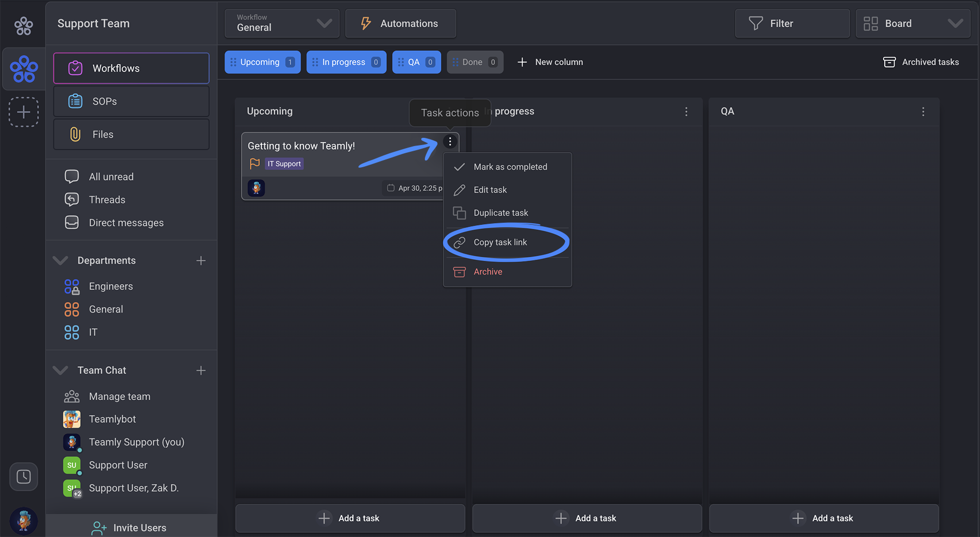This screenshot has height=537, width=980.
Task: Click the Support Team workspace title
Action: click(94, 24)
